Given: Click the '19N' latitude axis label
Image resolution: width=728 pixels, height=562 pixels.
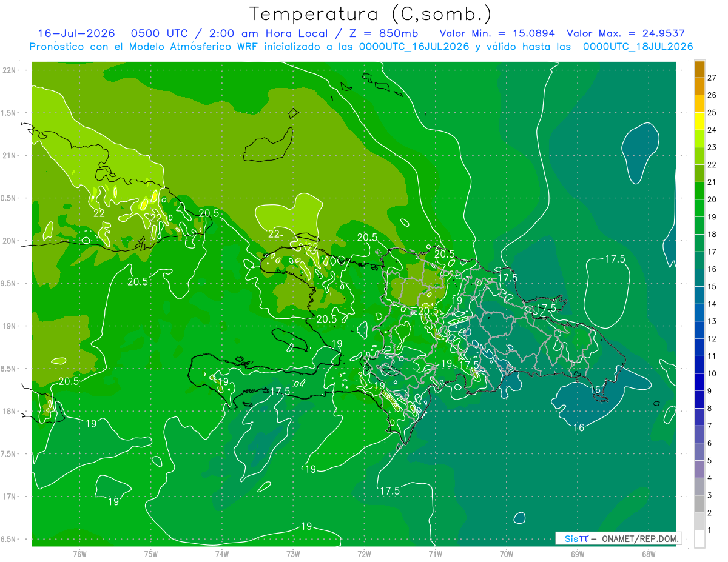Looking at the screenshot, I should click(x=10, y=326).
